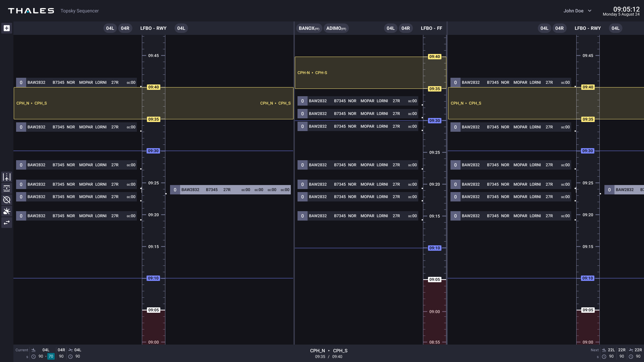
Task: Click the 09:05:12 clock display
Action: tap(626, 9)
